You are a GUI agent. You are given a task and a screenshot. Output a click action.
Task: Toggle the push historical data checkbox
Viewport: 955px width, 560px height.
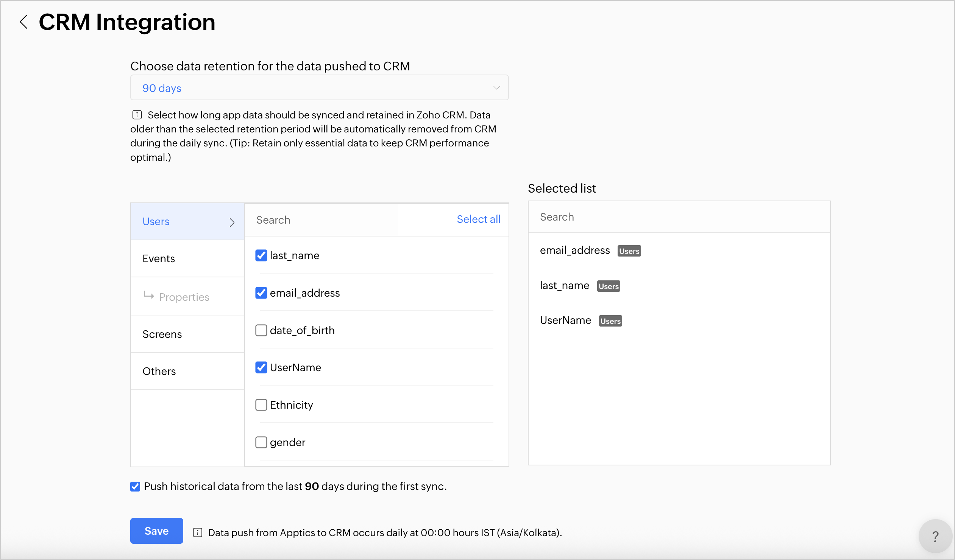(135, 486)
